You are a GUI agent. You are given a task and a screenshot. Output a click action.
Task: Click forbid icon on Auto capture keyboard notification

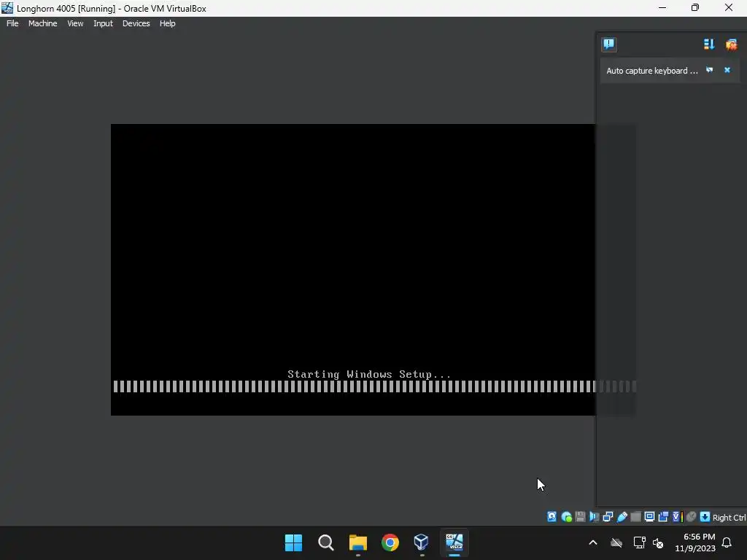click(709, 70)
